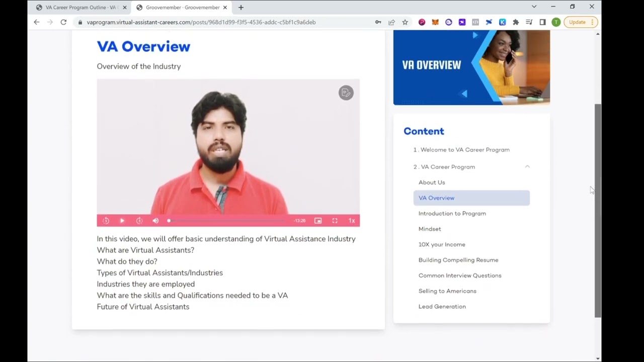Open the MetaMask fox extension

point(435,22)
